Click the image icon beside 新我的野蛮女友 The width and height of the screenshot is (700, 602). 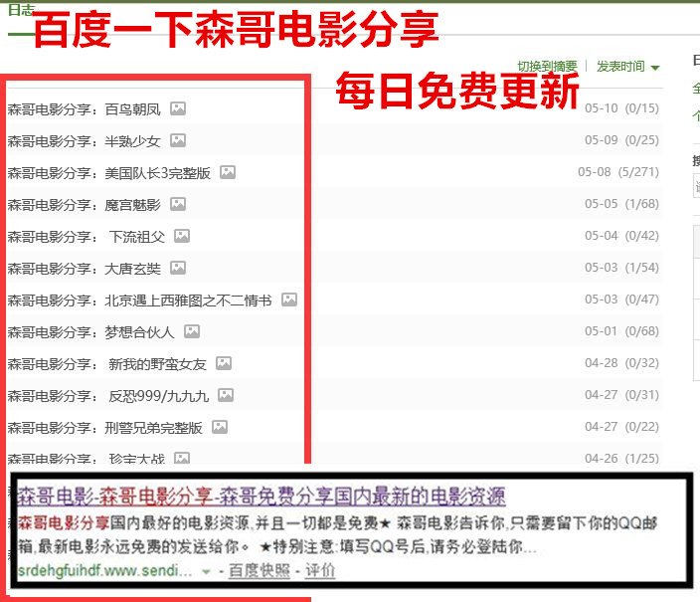(x=224, y=363)
